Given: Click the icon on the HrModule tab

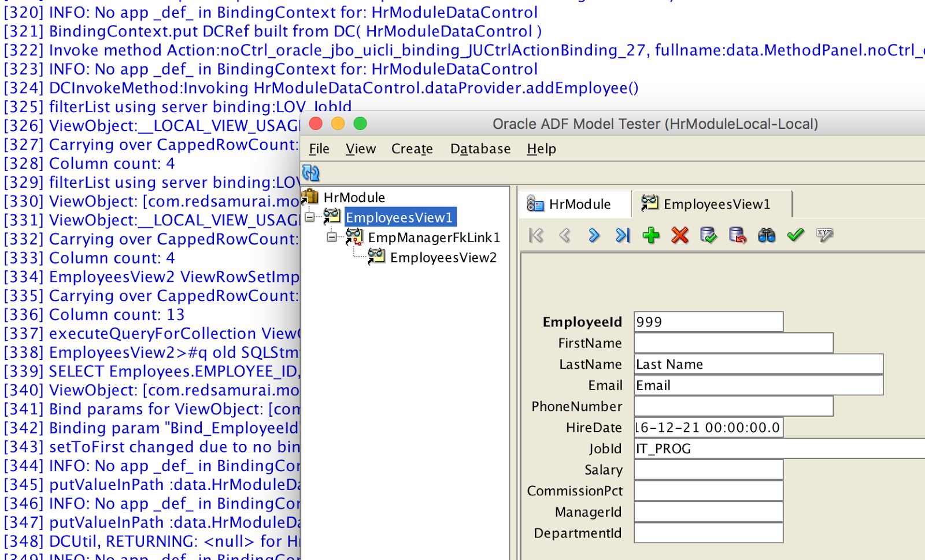Looking at the screenshot, I should 535,203.
